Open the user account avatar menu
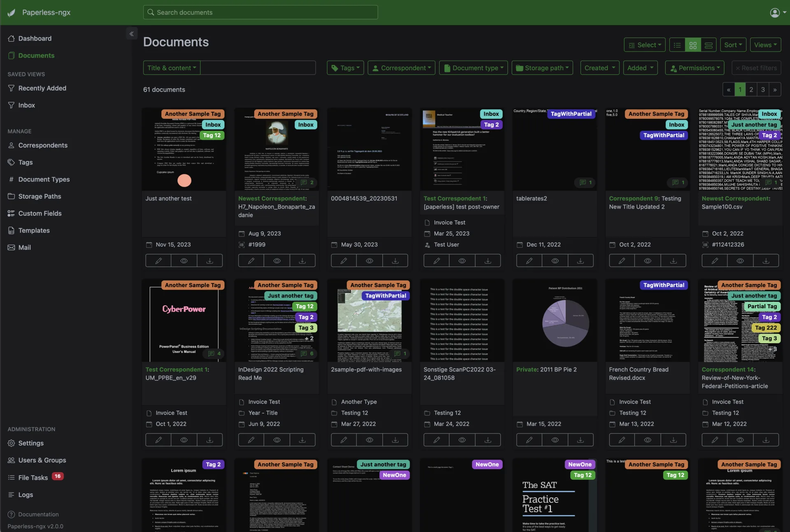The image size is (790, 532). pos(775,12)
